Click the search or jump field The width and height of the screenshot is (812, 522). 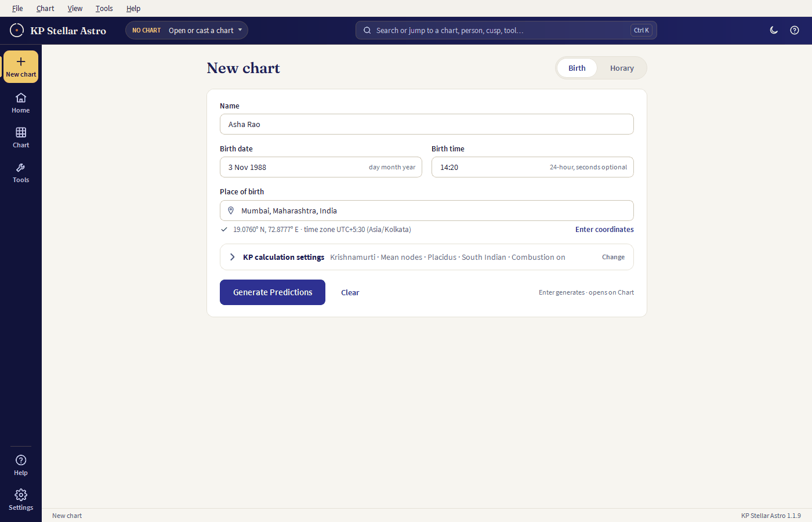(x=506, y=30)
